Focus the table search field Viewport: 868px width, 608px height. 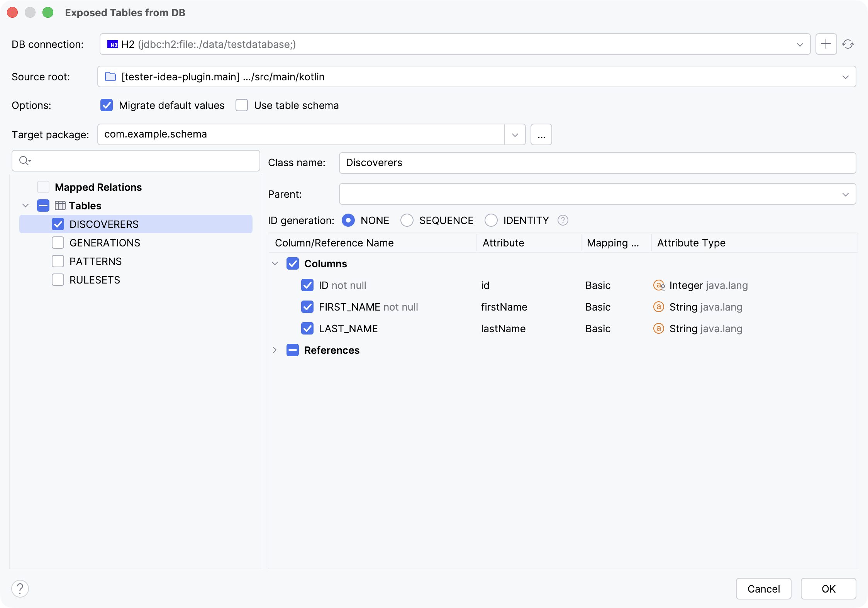pyautogui.click(x=136, y=160)
